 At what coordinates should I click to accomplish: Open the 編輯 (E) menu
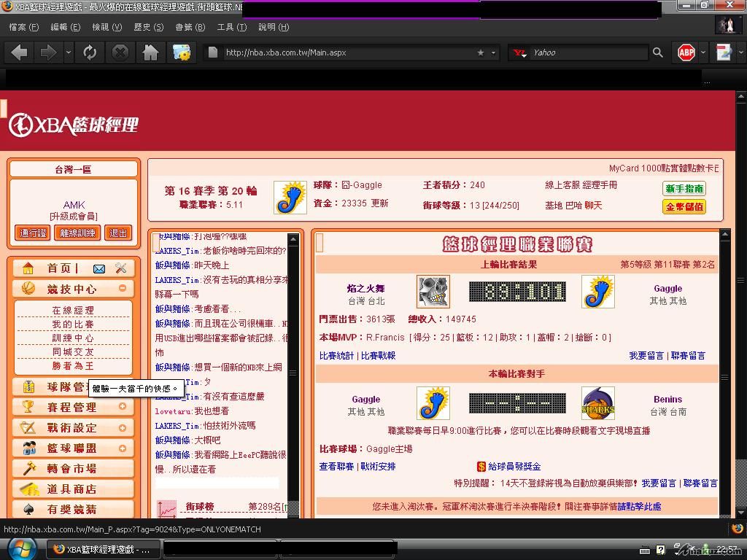[65, 27]
